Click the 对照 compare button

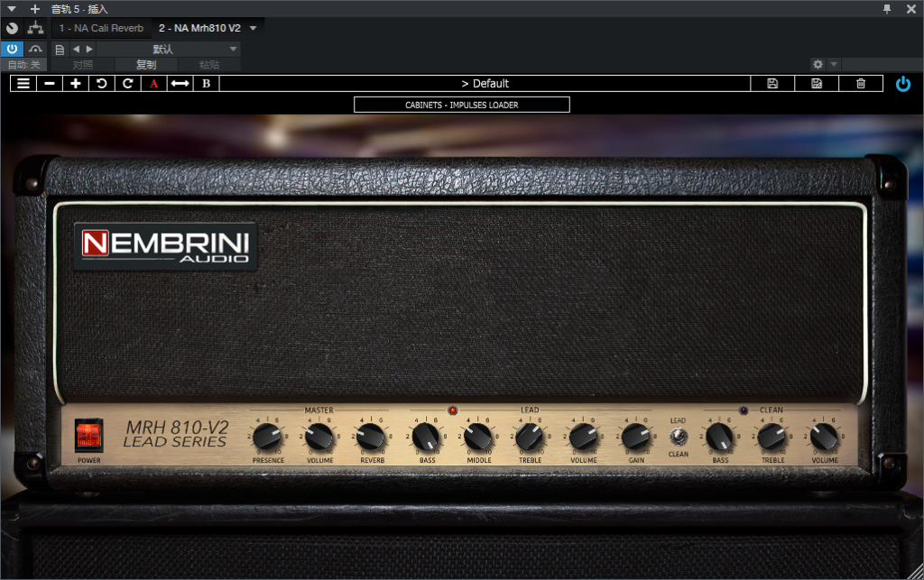click(83, 65)
